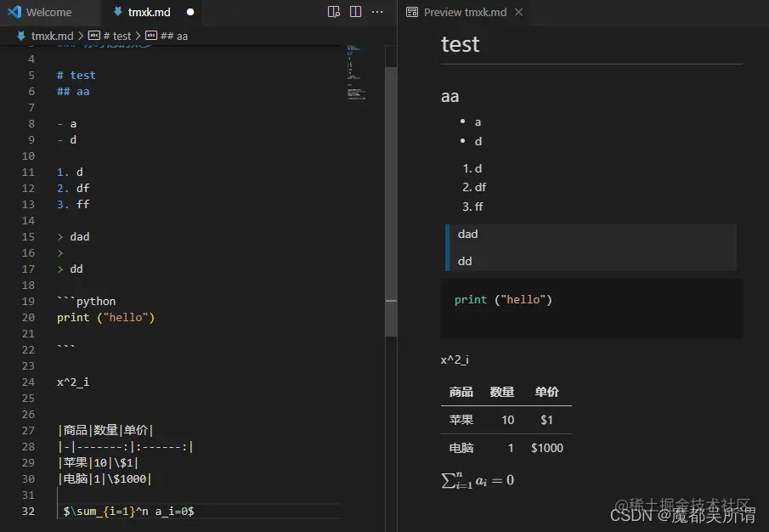Open preview to the side icon
Screen dimensions: 769x532
[x=333, y=12]
